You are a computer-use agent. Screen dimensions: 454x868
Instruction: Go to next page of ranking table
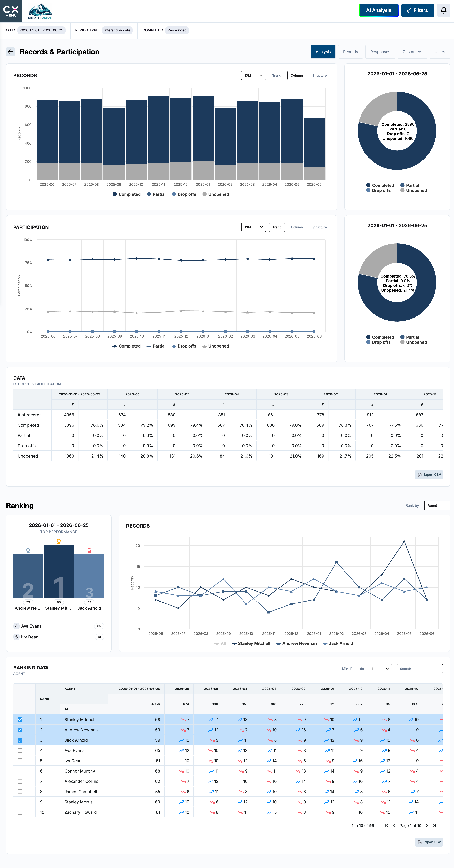click(x=427, y=825)
